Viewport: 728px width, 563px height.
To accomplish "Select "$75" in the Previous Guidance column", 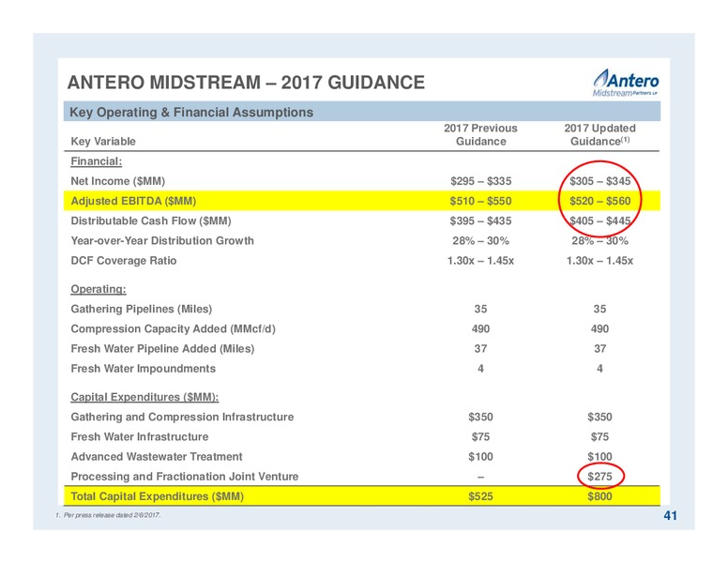I will tap(480, 436).
